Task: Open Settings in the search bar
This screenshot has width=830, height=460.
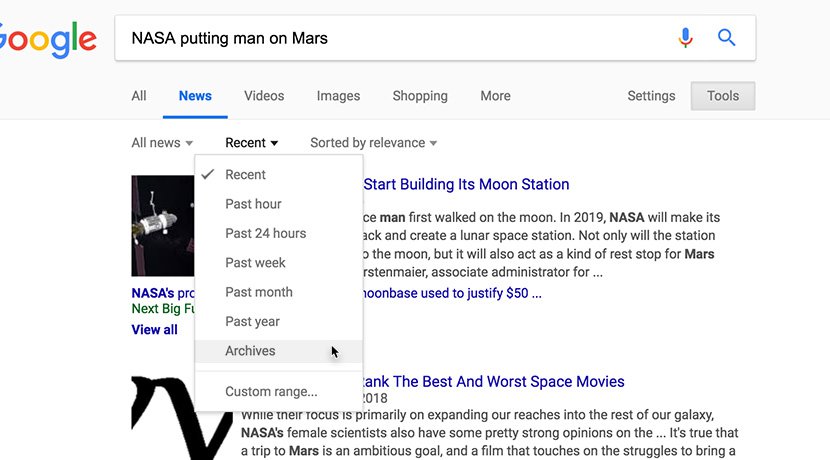Action: point(651,96)
